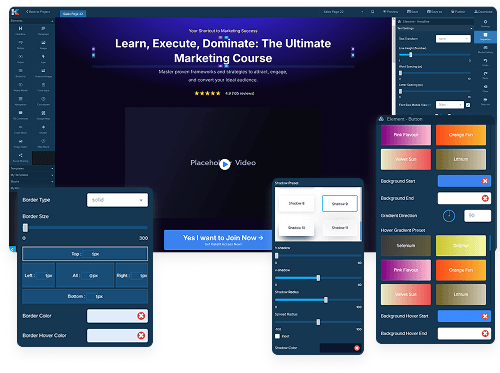Viewport: 500px width, 373px height.
Task: Toggle the Font Size Mobile checkbox
Action: (468, 105)
